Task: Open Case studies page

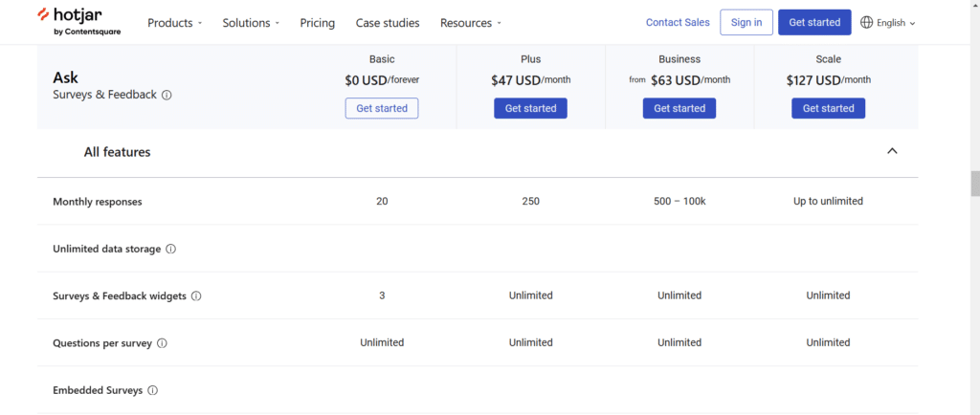Action: pyautogui.click(x=388, y=23)
